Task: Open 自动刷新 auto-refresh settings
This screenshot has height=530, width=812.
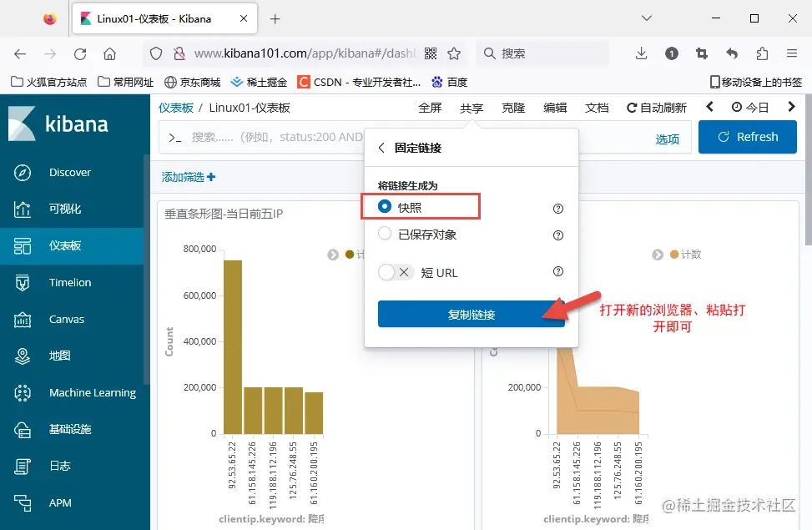Action: pyautogui.click(x=657, y=109)
